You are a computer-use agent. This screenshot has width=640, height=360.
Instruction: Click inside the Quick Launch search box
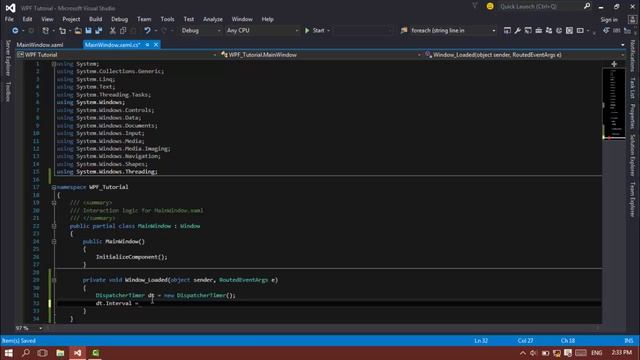click(x=539, y=7)
